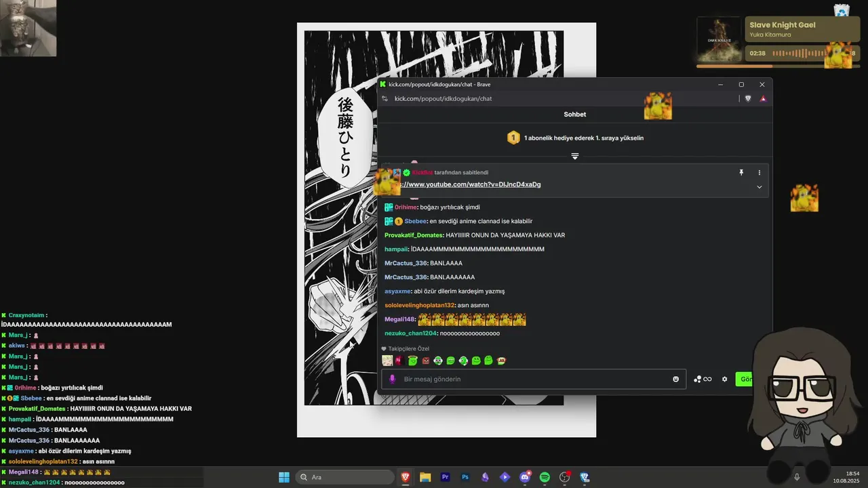
Task: Launch Premiere Pro from taskbar
Action: tap(446, 477)
